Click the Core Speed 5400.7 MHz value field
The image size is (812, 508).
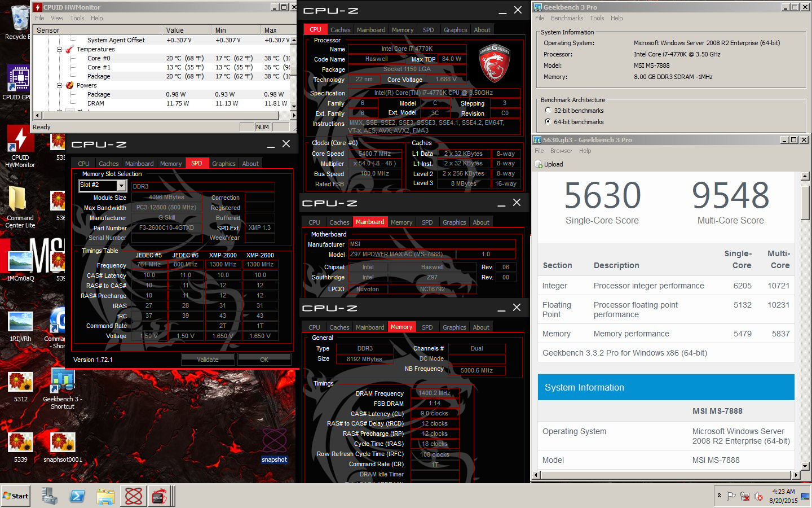374,154
